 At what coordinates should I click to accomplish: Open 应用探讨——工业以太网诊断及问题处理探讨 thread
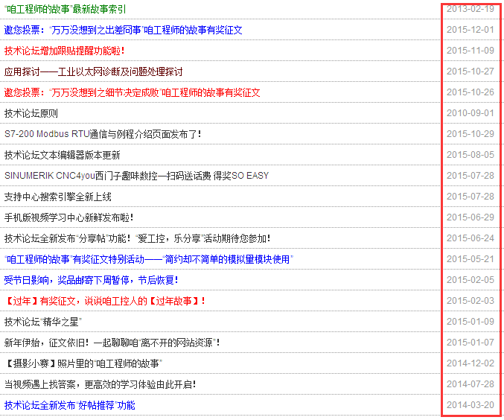coord(93,71)
